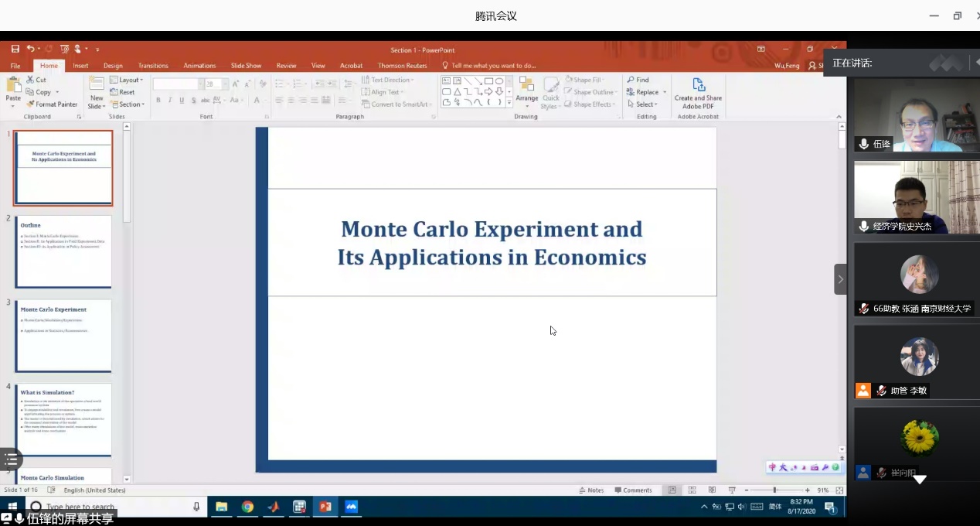Switch to Slide Sorter view in status bar

692,490
